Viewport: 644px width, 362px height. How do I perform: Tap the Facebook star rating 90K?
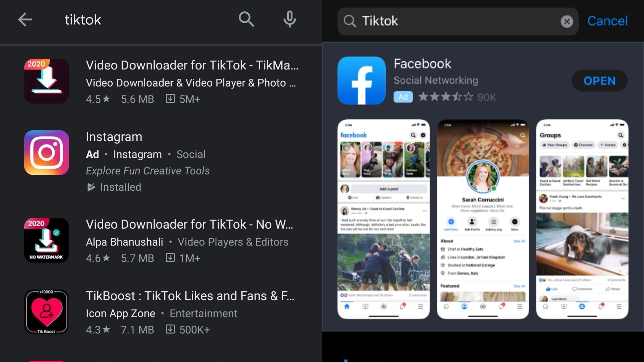[x=457, y=97]
